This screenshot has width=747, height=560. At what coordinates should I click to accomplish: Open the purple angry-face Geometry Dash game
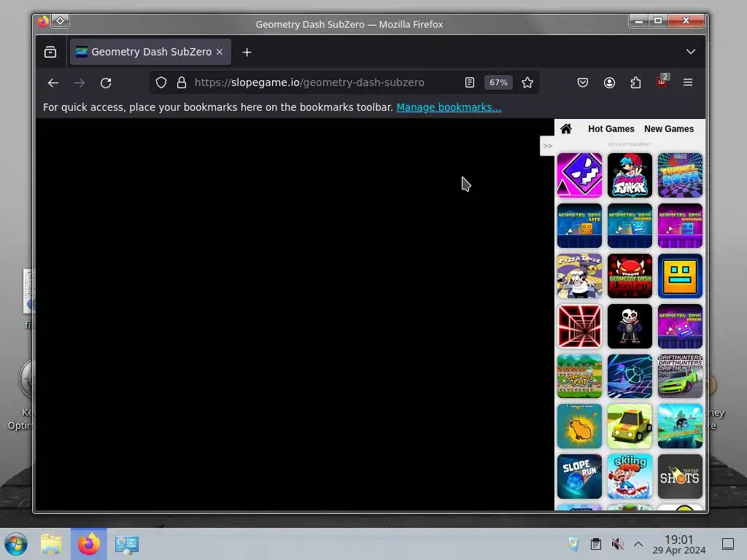(579, 175)
